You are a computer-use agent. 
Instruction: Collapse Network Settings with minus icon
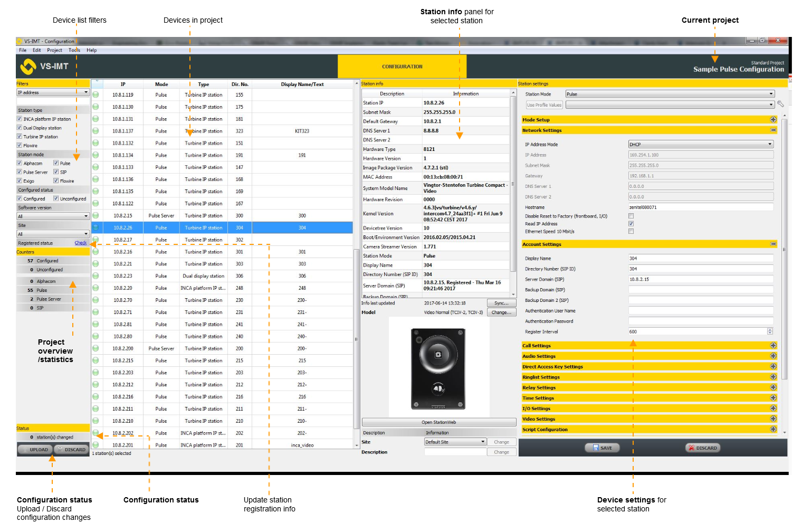pos(773,130)
